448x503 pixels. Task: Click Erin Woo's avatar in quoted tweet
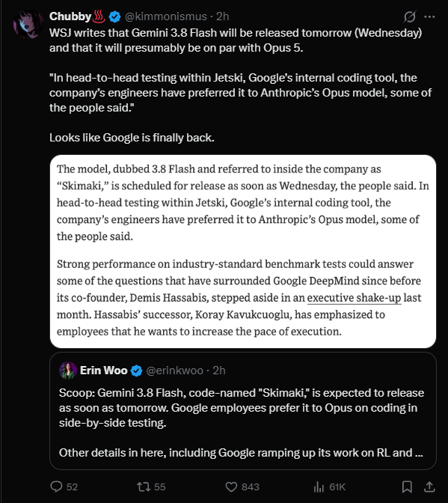(x=67, y=371)
